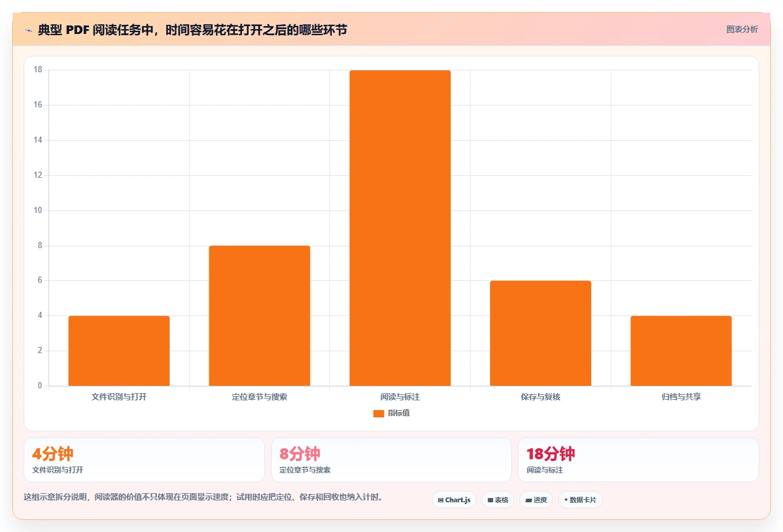
Task: Click the x-axis label 归档与共享
Action: [681, 397]
